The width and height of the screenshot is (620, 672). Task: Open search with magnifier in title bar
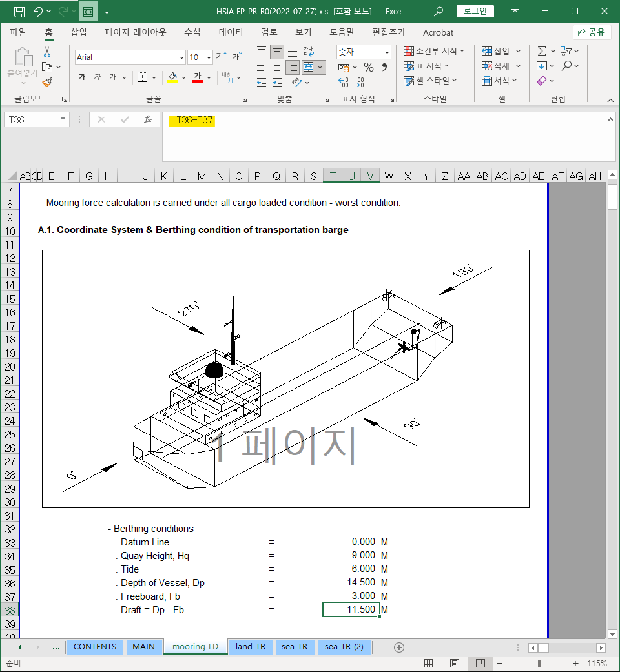click(x=439, y=12)
